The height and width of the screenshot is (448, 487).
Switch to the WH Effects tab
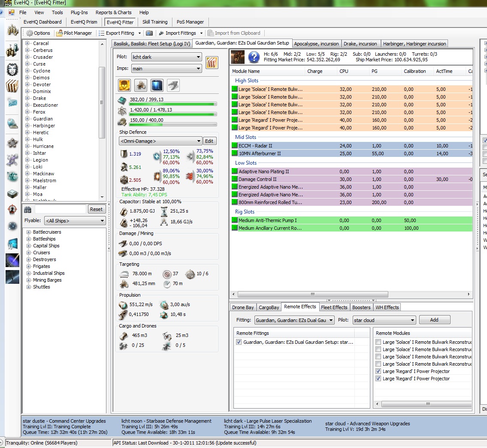pos(387,307)
